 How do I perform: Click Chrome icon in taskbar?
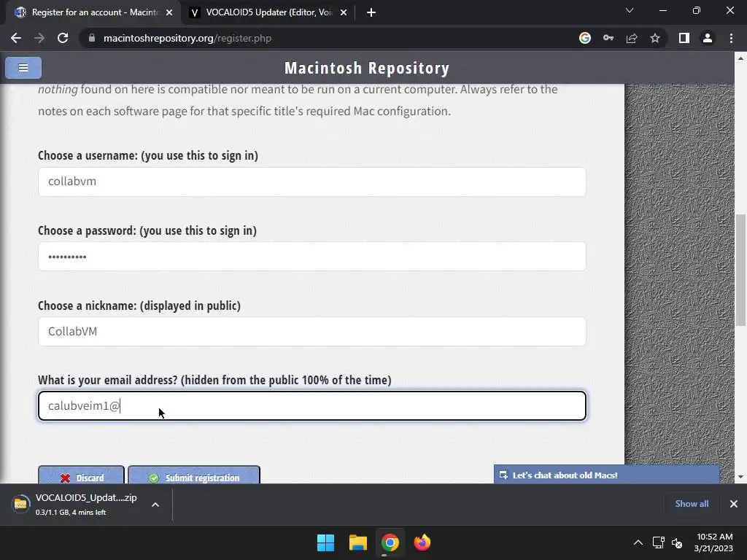coord(390,542)
